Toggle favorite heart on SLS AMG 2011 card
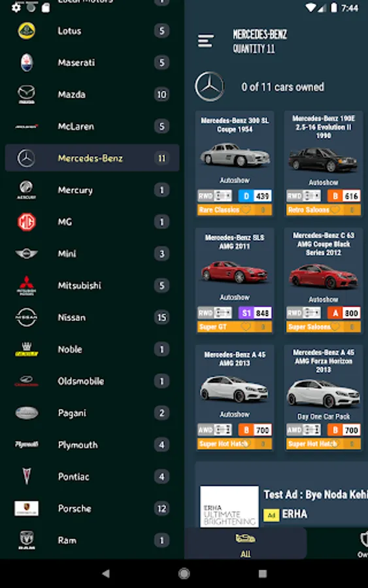Screen dimensions: 368x588 (246, 327)
